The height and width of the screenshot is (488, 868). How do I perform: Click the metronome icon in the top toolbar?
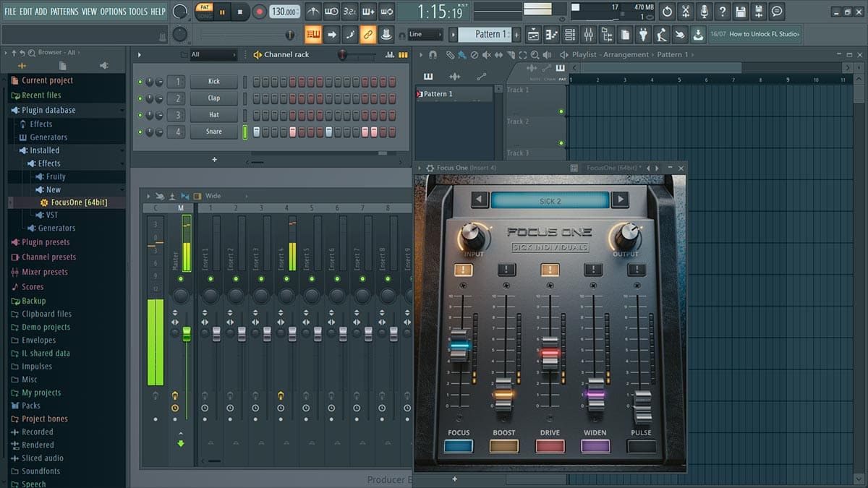(313, 12)
